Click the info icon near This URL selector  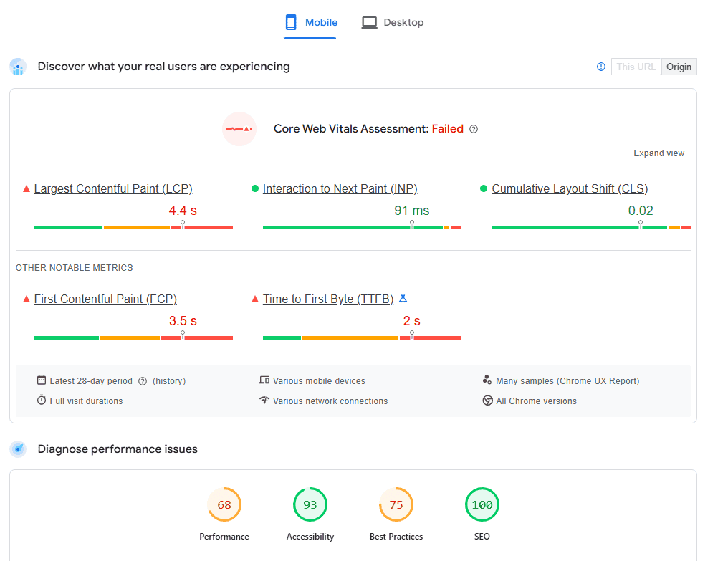click(x=600, y=67)
